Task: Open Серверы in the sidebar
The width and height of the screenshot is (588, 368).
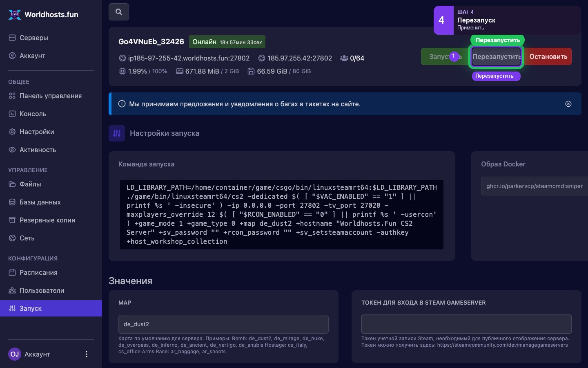Action: pyautogui.click(x=51, y=38)
